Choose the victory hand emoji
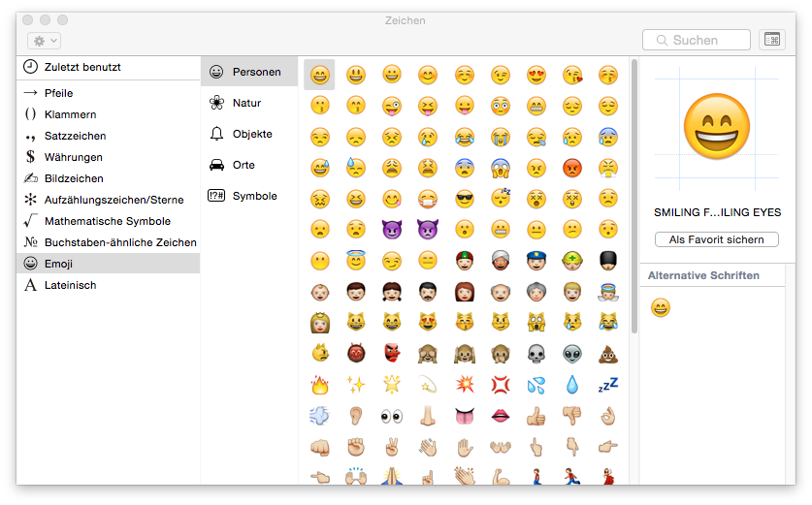This screenshot has height=505, width=812. tap(392, 447)
